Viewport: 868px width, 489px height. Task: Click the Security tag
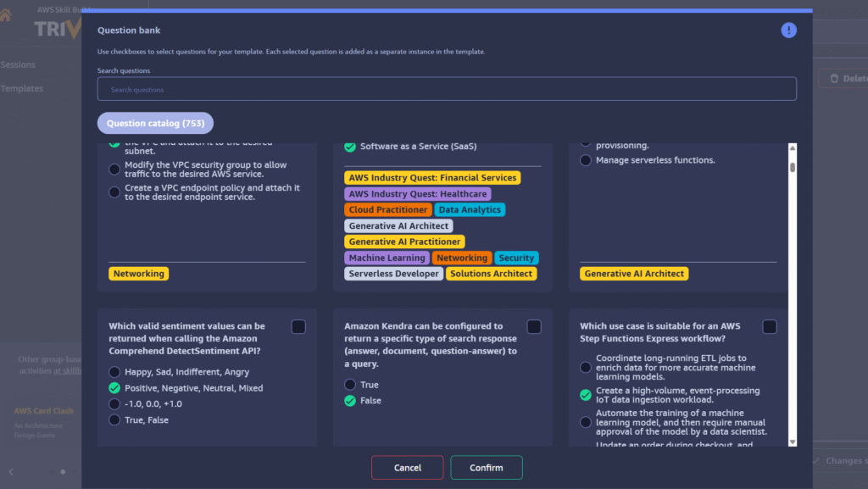tap(516, 258)
